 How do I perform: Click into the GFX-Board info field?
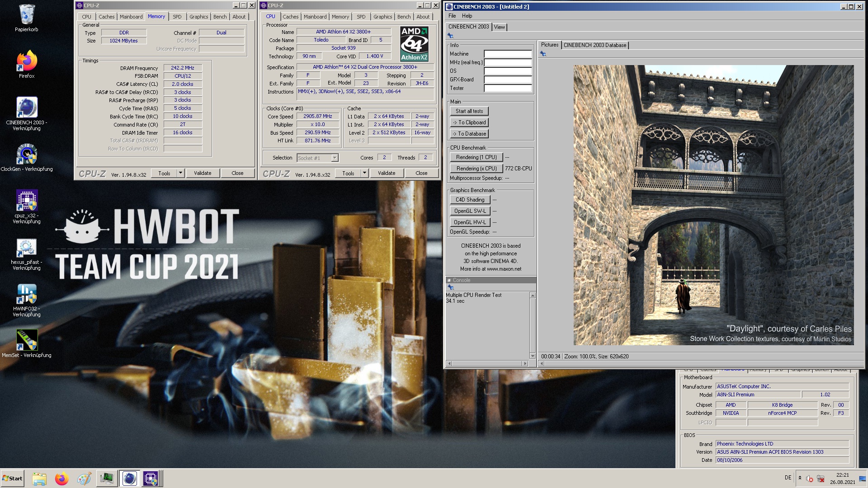[508, 80]
